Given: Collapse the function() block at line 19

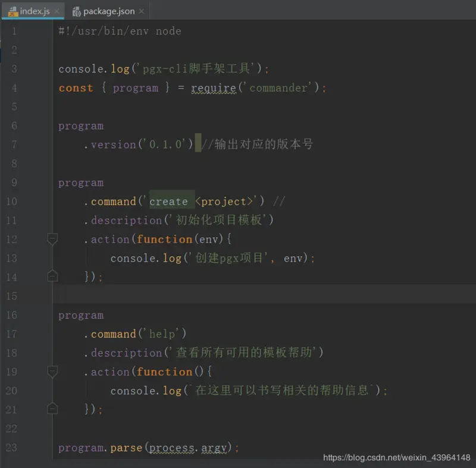Looking at the screenshot, I should (x=52, y=372).
